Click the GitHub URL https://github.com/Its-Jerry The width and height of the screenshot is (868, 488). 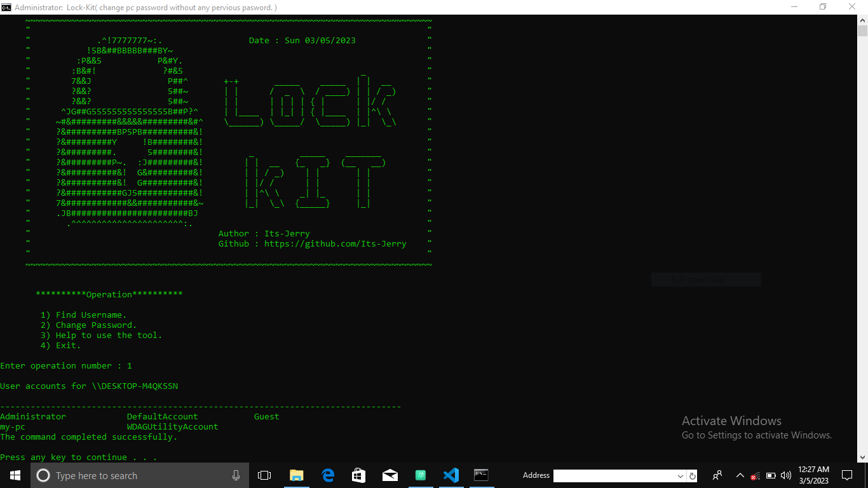(336, 243)
